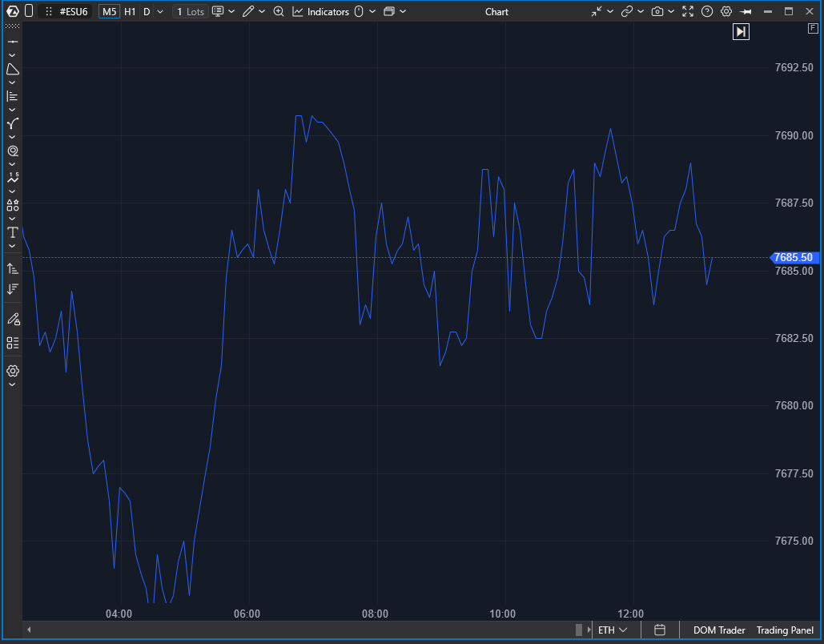824x644 pixels.
Task: Click the sort descending arrow icon
Action: click(13, 288)
